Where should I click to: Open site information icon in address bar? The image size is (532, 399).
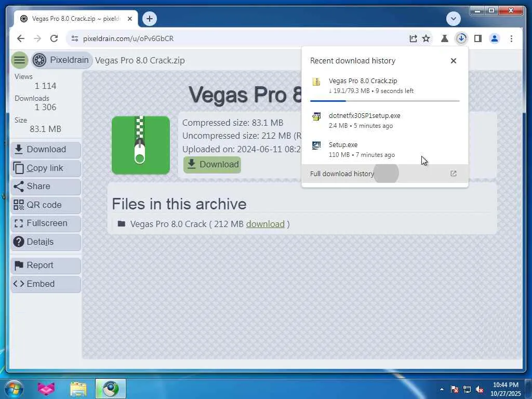tap(75, 38)
